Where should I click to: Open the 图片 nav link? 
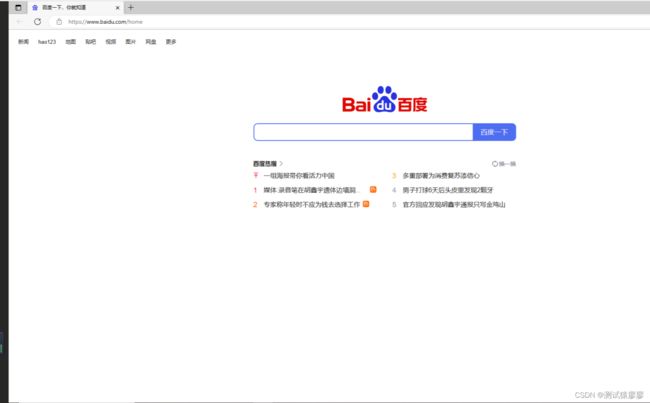131,41
